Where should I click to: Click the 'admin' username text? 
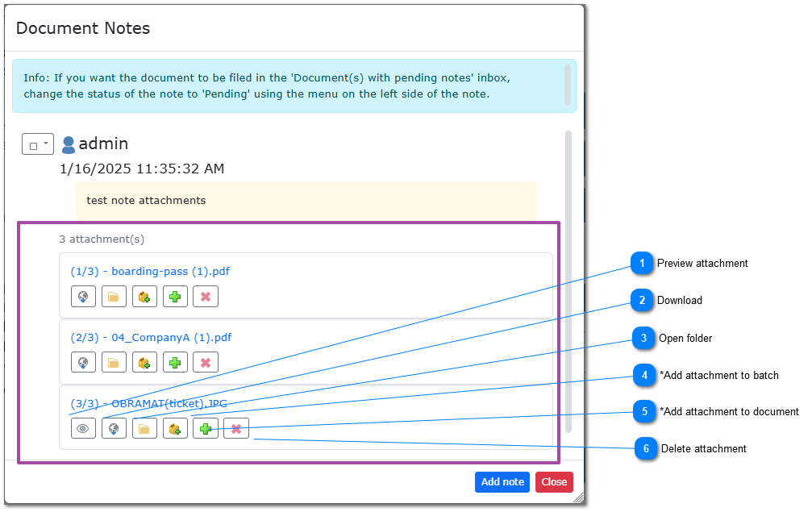click(103, 144)
